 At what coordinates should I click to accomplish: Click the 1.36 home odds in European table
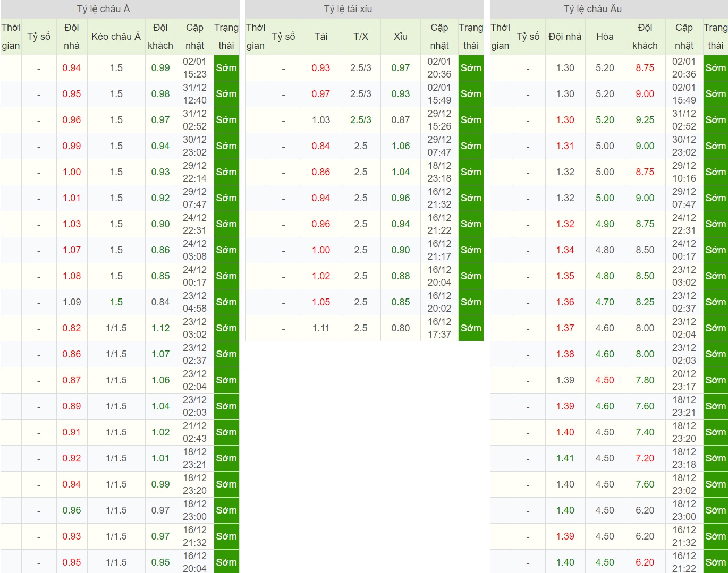565,302
